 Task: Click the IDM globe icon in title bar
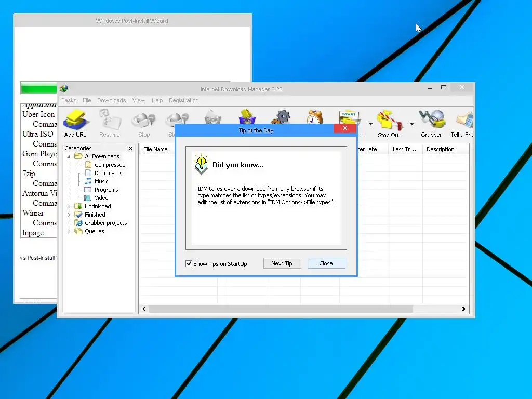pos(64,89)
